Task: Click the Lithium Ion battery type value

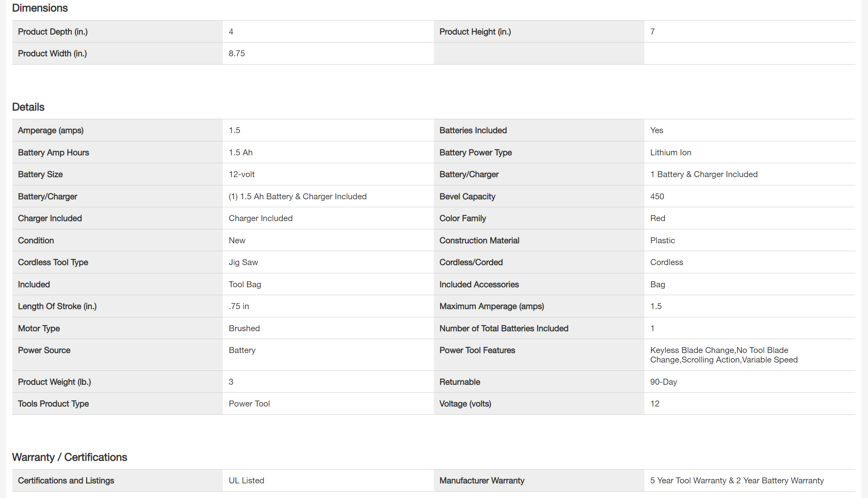Action: point(670,153)
